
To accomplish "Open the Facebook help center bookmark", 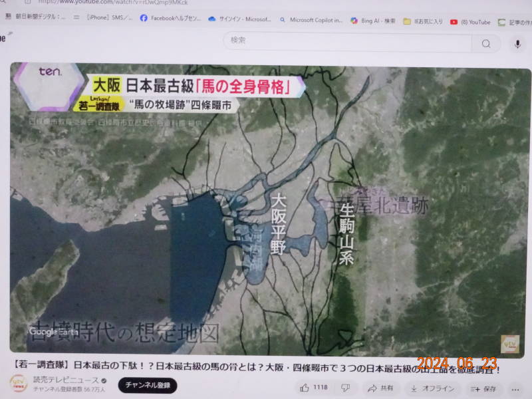I will click(x=170, y=18).
